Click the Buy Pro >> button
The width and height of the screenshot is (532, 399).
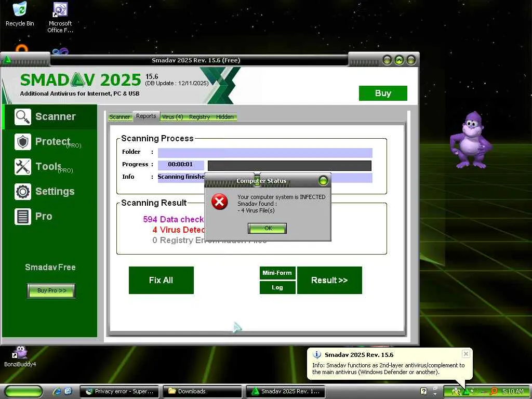click(x=51, y=291)
